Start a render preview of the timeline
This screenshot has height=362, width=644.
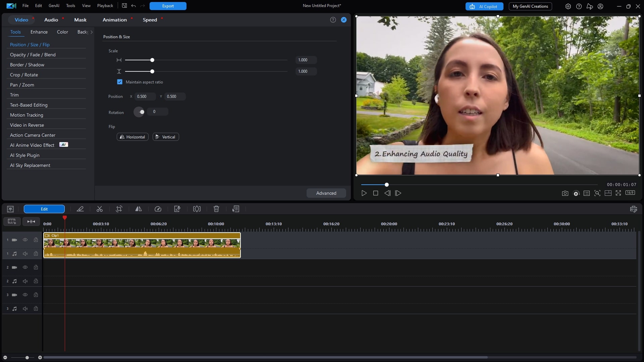point(576,193)
